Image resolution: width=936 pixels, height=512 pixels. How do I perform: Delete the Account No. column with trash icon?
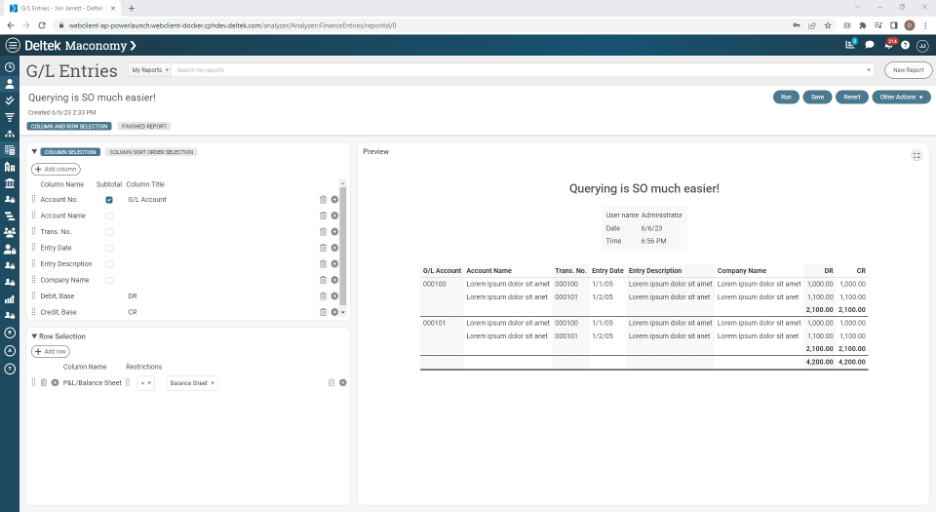323,200
